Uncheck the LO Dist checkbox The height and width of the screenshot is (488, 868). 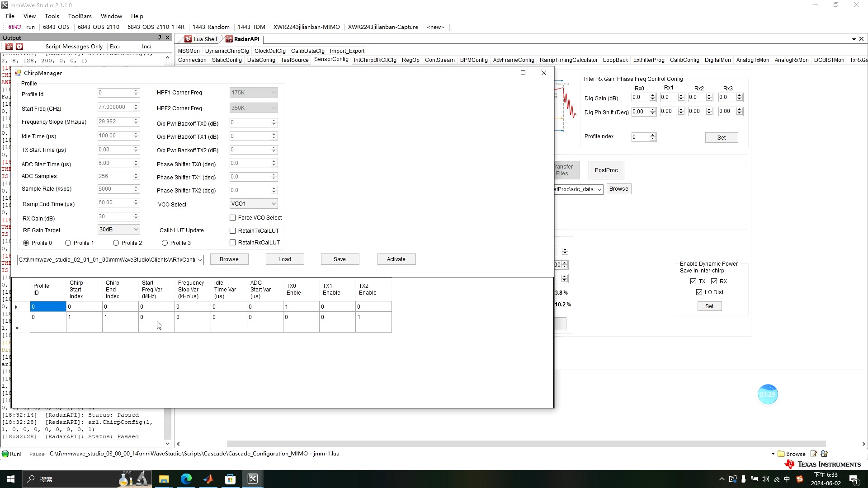(x=699, y=292)
